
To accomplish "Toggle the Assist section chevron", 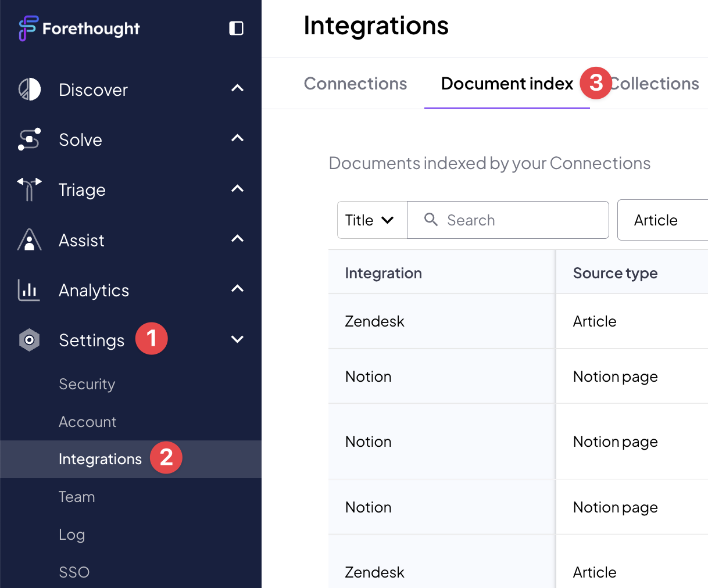I will point(237,238).
